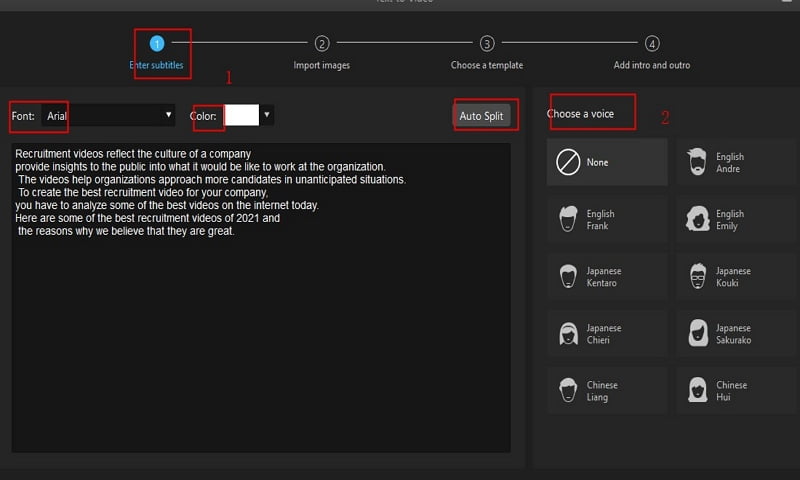Select the Chinese Hui voice avatar

[x=697, y=391]
